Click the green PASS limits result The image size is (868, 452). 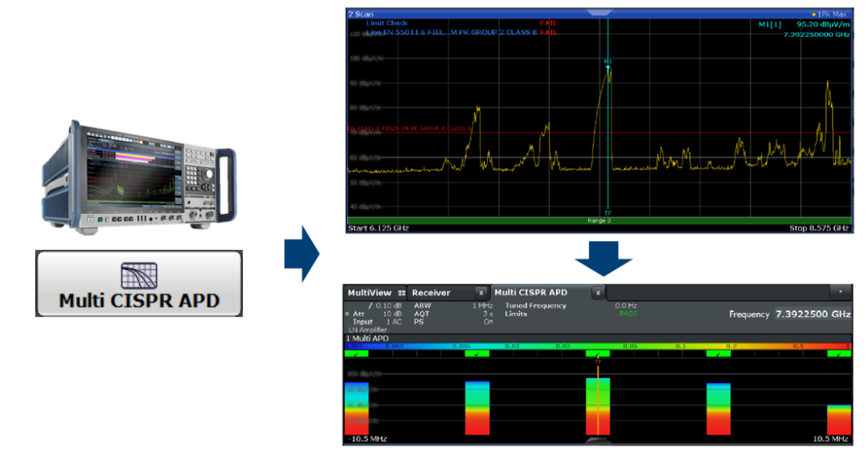(628, 314)
